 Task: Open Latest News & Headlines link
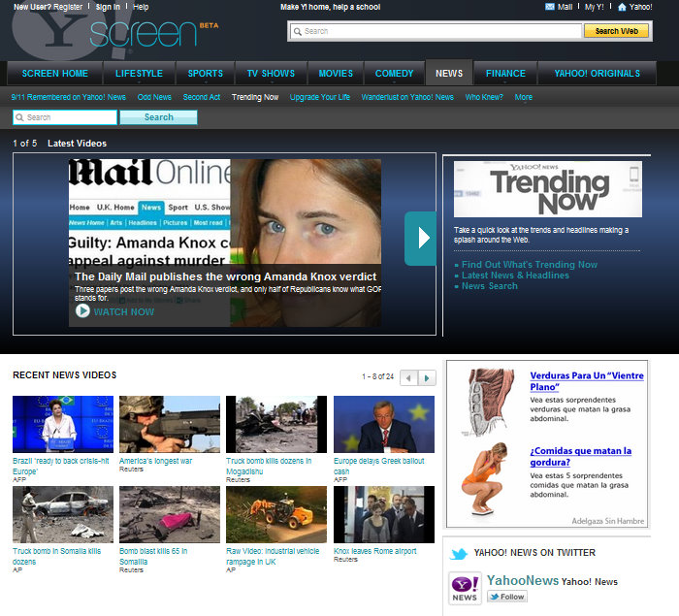515,276
